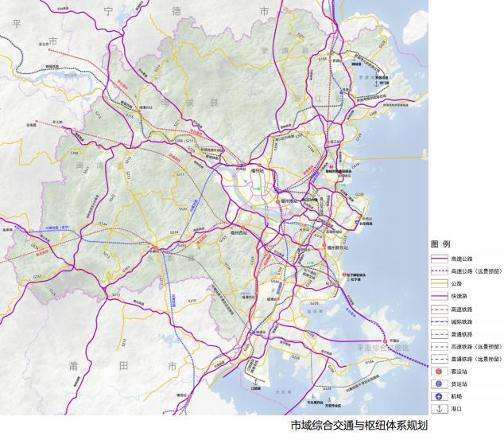The height and width of the screenshot is (440, 504).
Task: Click the 长乐机场 label on map
Action: tap(366, 224)
